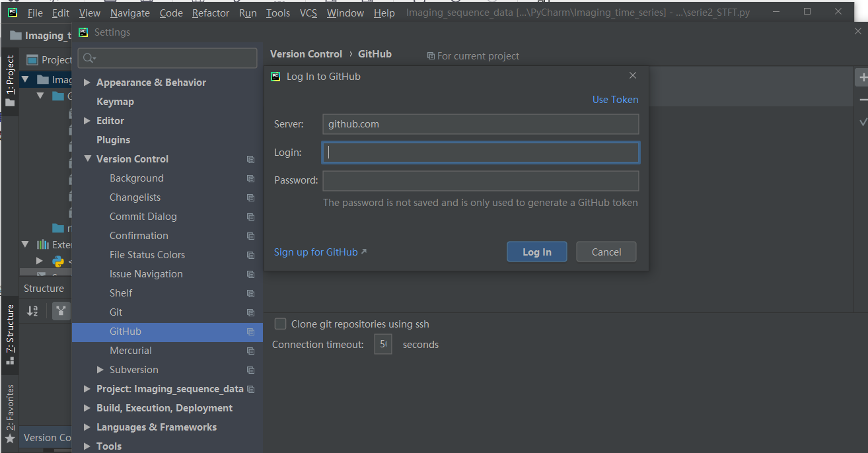Close the Log In to GitHub dialog
This screenshot has height=453, width=868.
point(632,76)
